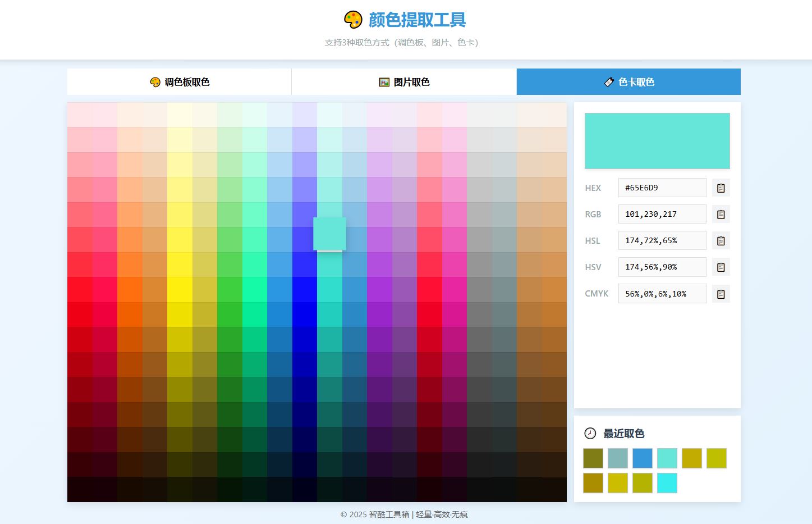This screenshot has width=812, height=524.
Task: Click the 最近取色 heading text
Action: (623, 434)
